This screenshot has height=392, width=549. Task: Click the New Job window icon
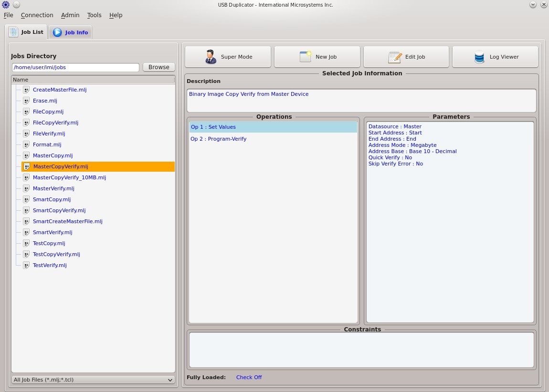306,57
